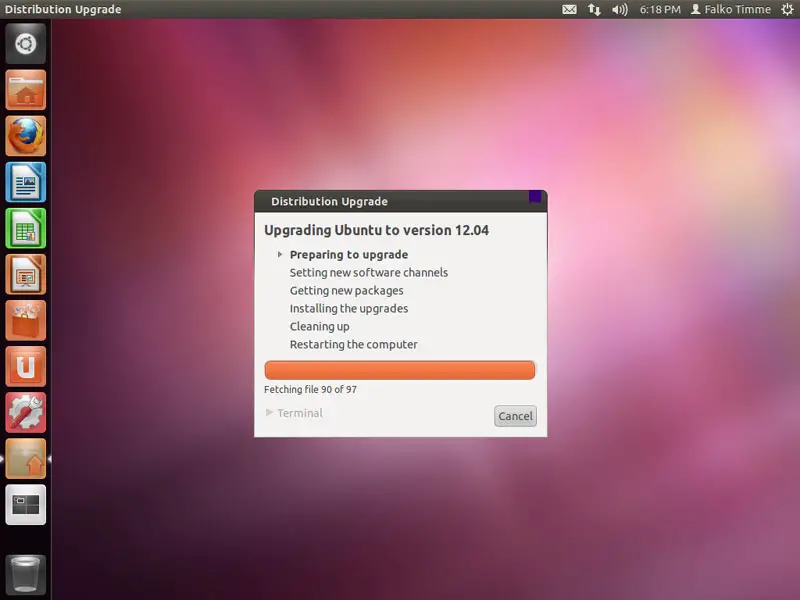The width and height of the screenshot is (800, 600).
Task: Open the Workspace Switcher
Action: (x=26, y=505)
